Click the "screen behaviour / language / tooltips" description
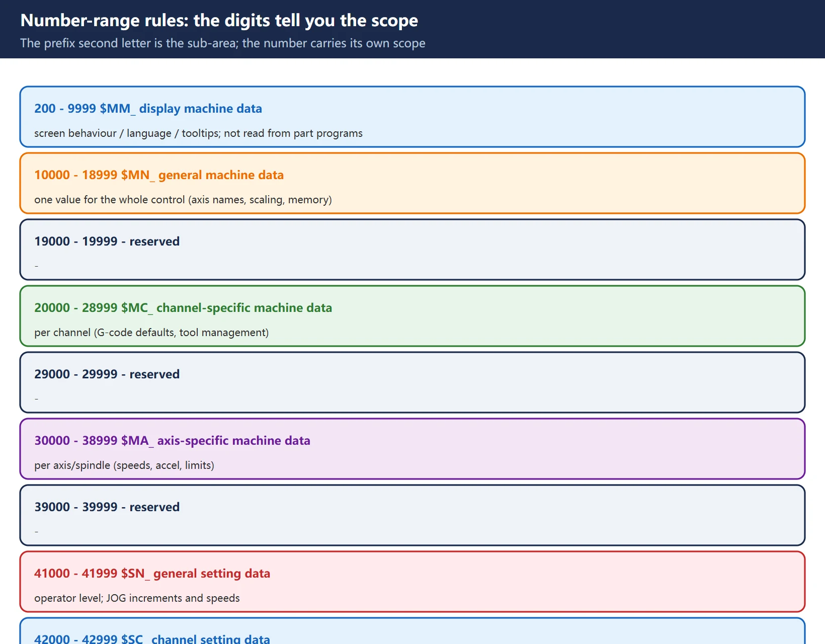The height and width of the screenshot is (644, 825). pos(127,133)
